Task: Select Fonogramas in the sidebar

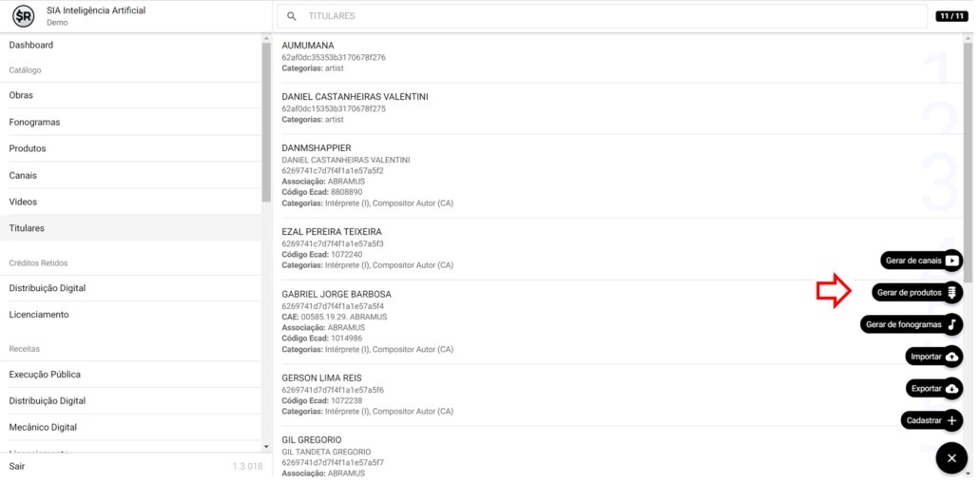Action: (x=34, y=123)
